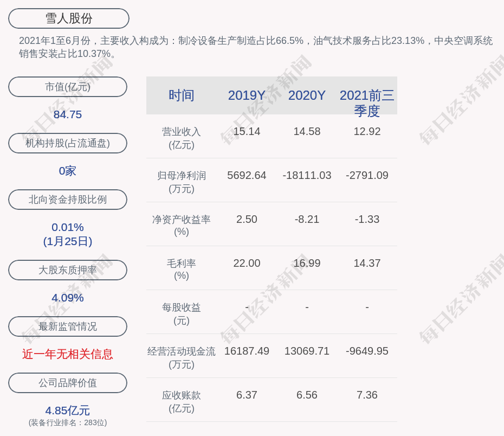
Task: Click gross margin value 16.99
Action: 307,264
